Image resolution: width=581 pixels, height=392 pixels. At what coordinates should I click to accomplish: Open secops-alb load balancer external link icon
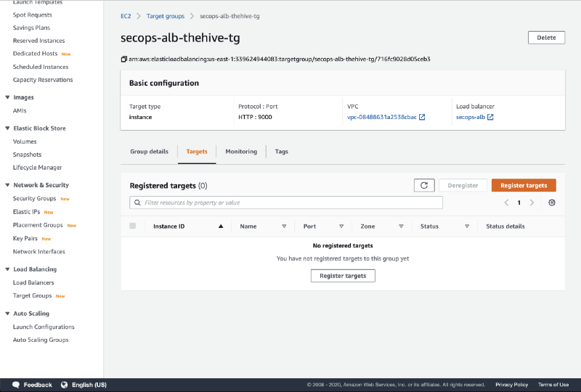(490, 117)
